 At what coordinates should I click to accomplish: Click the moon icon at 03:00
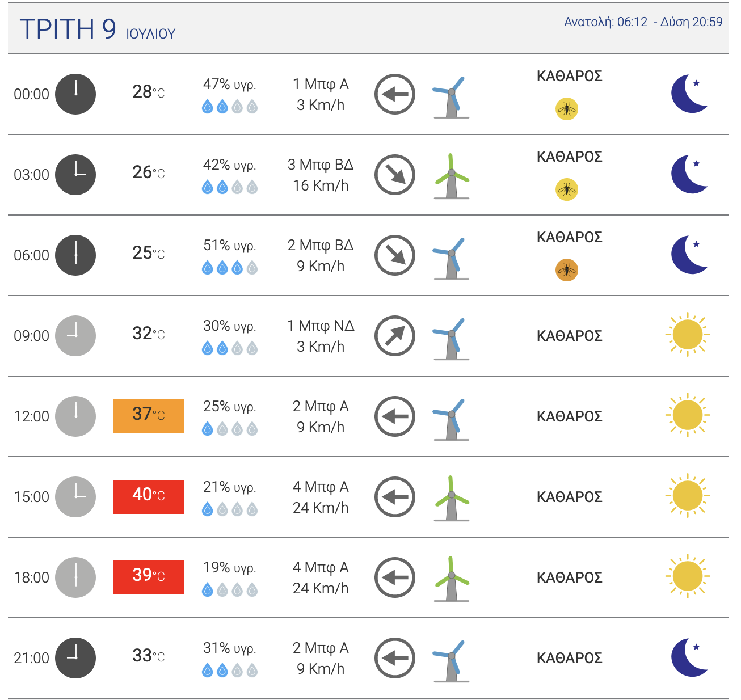pyautogui.click(x=689, y=174)
